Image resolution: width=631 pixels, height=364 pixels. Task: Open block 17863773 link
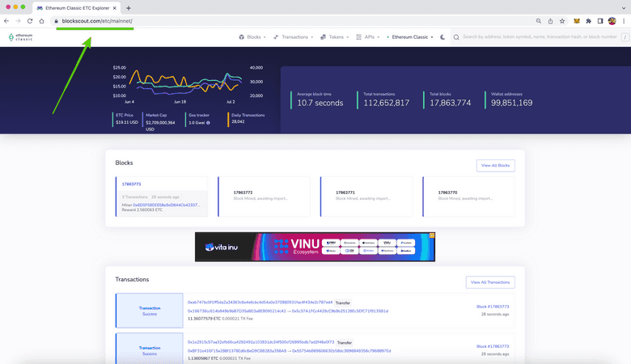click(131, 184)
